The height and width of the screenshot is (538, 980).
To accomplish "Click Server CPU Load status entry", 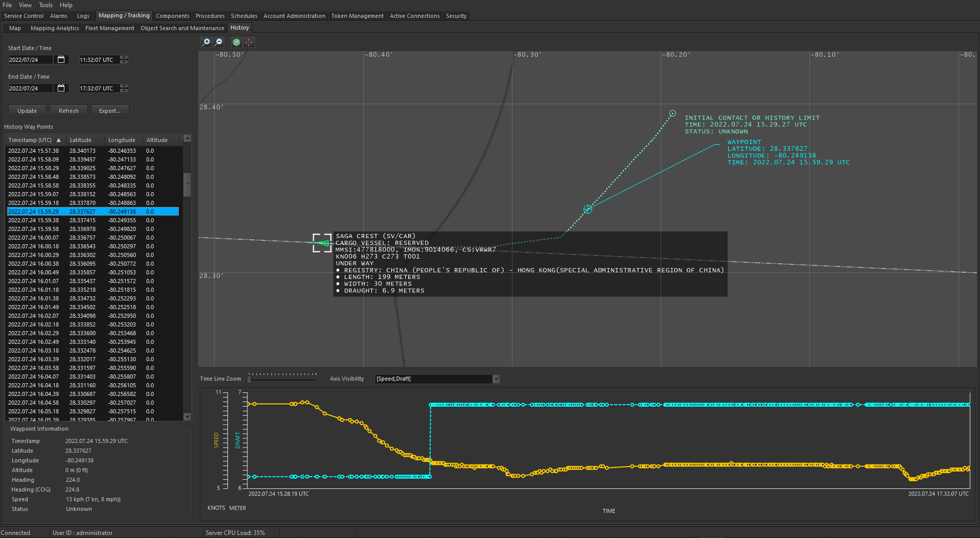I will click(235, 533).
